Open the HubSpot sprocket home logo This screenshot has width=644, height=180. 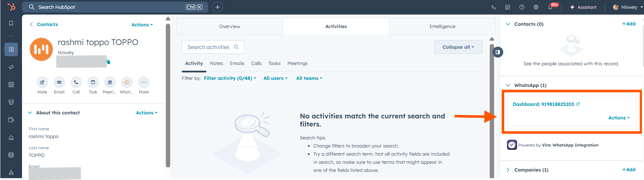[x=11, y=7]
